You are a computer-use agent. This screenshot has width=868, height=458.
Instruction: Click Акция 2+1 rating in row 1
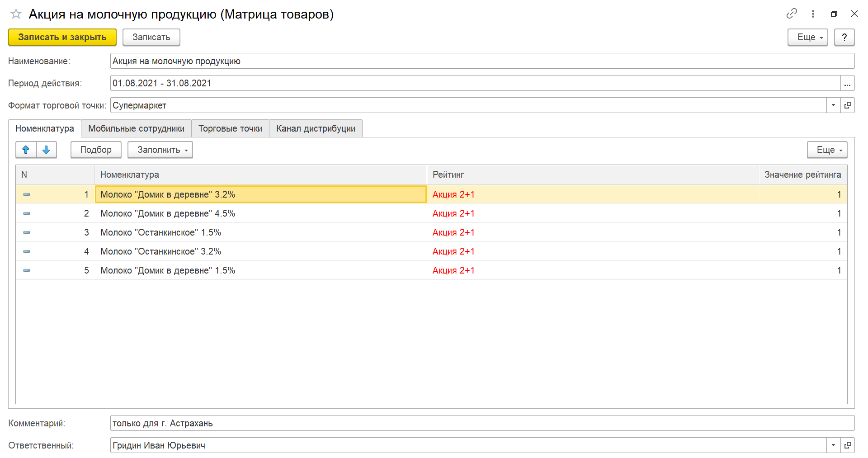(453, 194)
